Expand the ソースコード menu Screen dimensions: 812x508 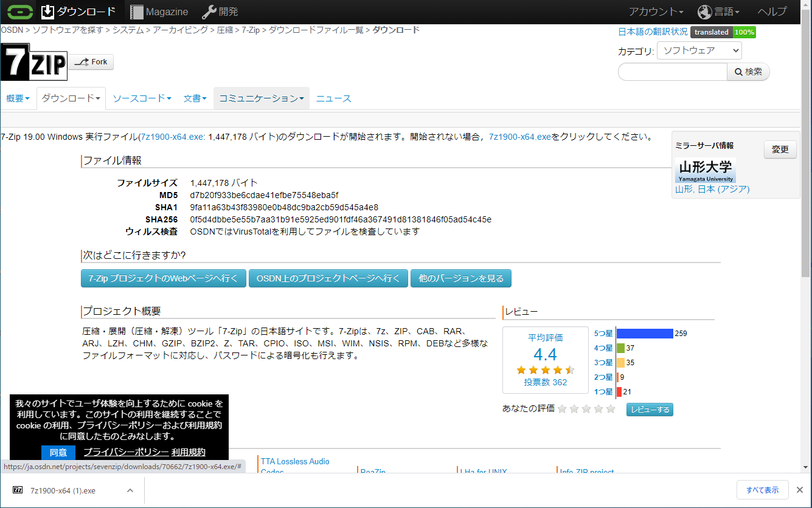coord(142,98)
